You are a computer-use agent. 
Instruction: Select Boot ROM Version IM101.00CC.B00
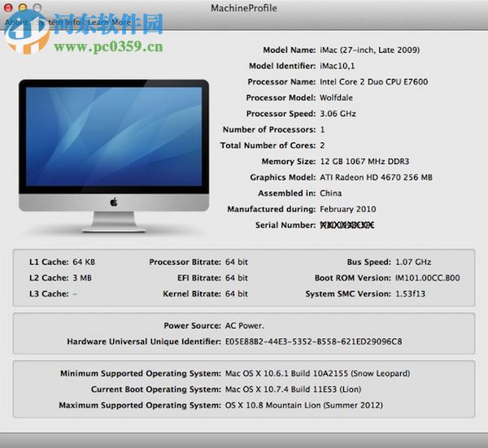point(427,278)
